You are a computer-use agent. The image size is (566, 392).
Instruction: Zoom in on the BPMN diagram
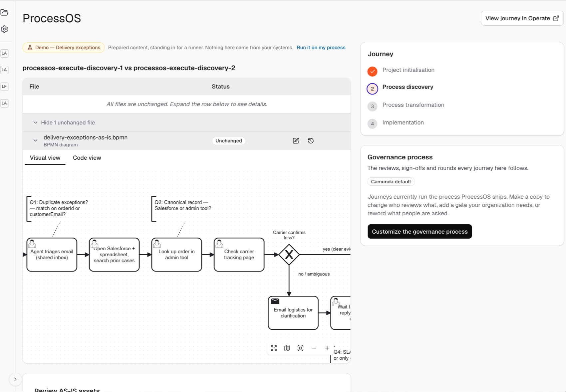tap(327, 348)
